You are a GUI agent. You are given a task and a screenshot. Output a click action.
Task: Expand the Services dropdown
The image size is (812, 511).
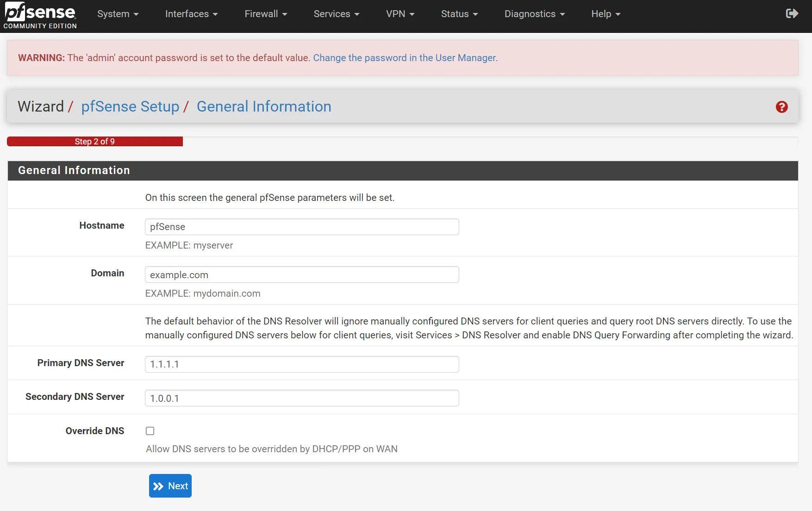click(x=336, y=14)
